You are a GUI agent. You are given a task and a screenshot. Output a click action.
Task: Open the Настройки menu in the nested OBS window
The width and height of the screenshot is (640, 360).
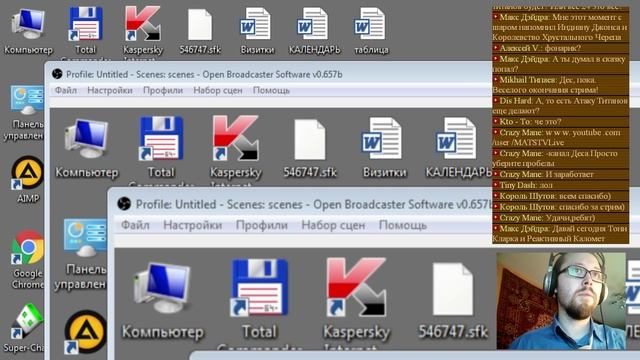[193, 225]
